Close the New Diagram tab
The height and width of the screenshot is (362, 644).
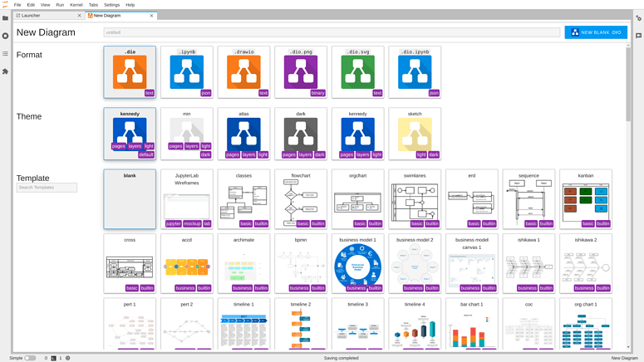[x=151, y=16]
